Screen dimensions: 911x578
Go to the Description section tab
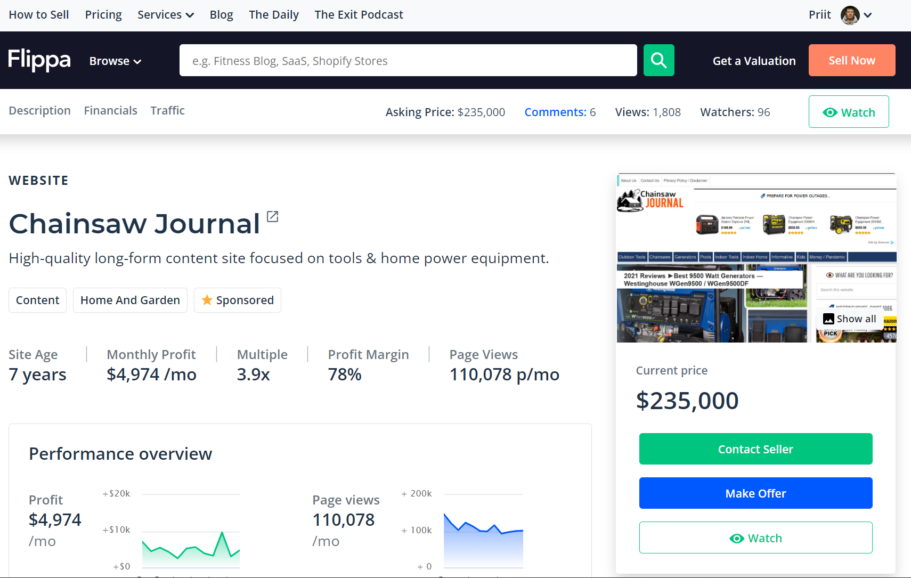[x=40, y=111]
